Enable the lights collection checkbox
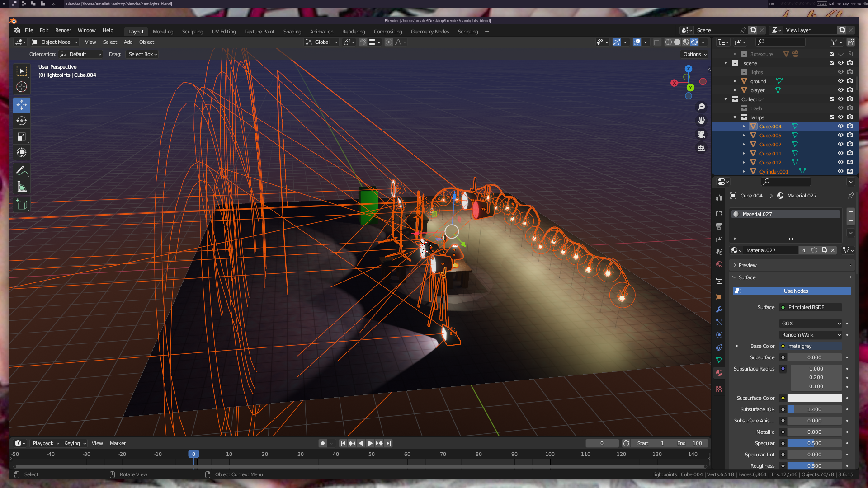The image size is (868, 488). [832, 72]
